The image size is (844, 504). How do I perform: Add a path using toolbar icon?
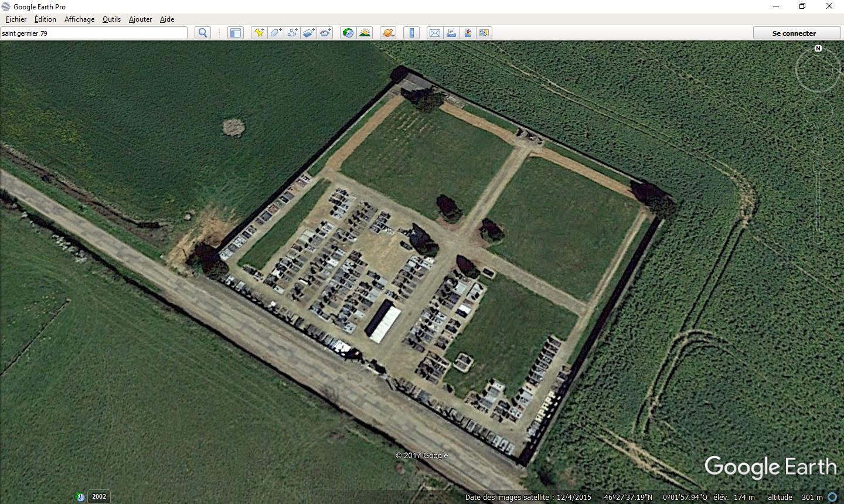292,33
